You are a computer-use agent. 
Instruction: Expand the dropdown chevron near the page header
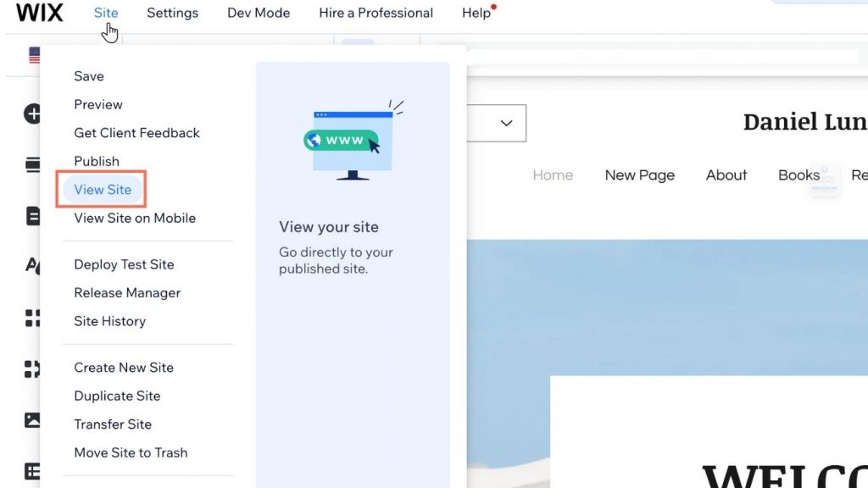506,123
